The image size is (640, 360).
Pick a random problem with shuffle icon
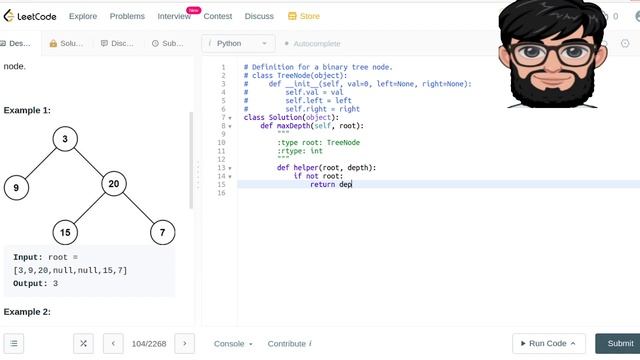(83, 344)
